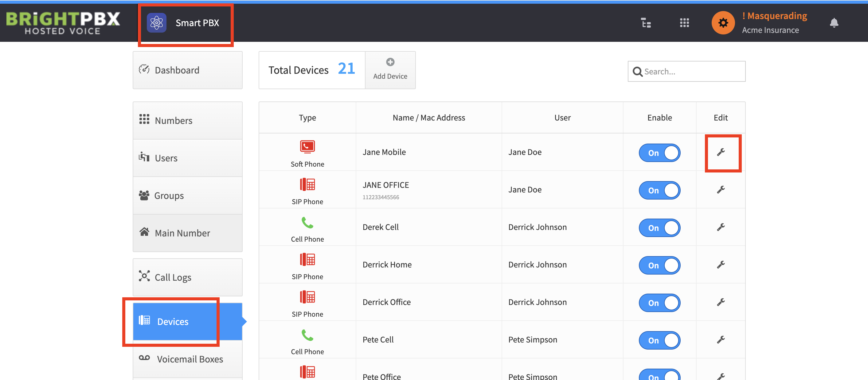Click the Acme Insurance account name
The height and width of the screenshot is (380, 868).
pyautogui.click(x=770, y=30)
